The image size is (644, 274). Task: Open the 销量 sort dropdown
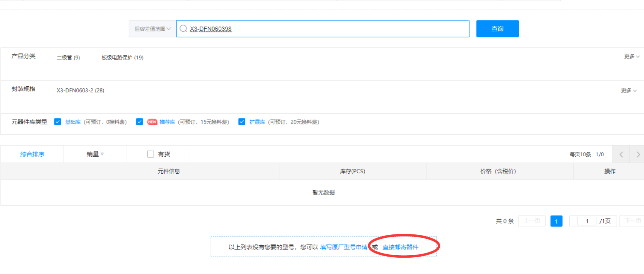(x=95, y=154)
